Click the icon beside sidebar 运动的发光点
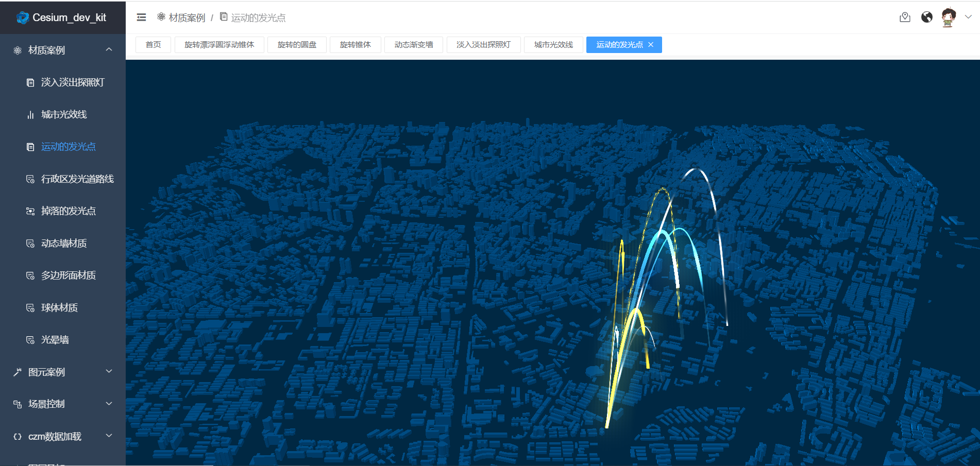This screenshot has width=980, height=466. point(30,147)
